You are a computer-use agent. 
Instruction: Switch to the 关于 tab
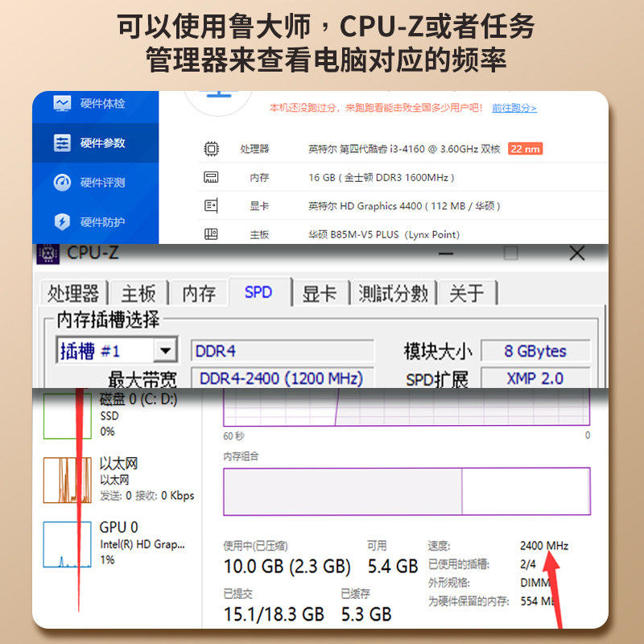tap(467, 293)
